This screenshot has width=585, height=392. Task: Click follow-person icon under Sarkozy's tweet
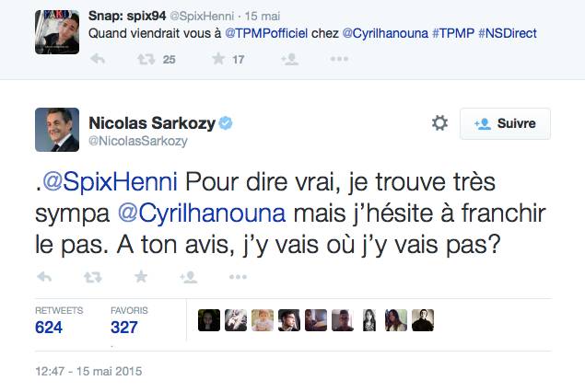click(x=189, y=276)
